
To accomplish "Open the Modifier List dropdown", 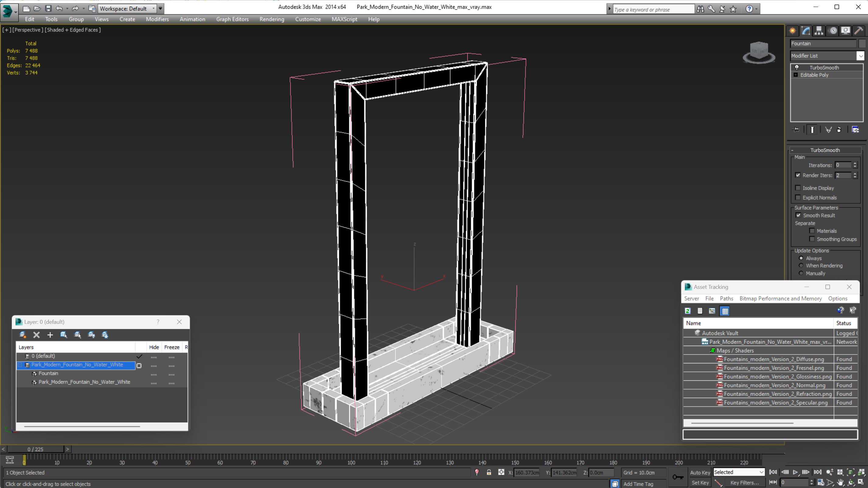I will tap(861, 56).
